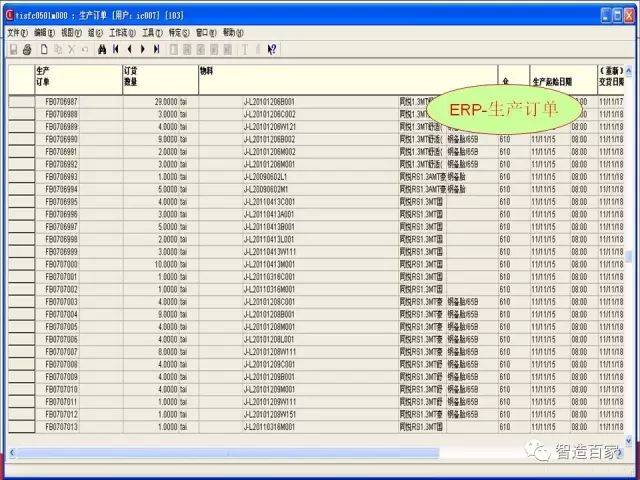
Task: Create a new record with the blank page icon
Action: pyautogui.click(x=44, y=50)
